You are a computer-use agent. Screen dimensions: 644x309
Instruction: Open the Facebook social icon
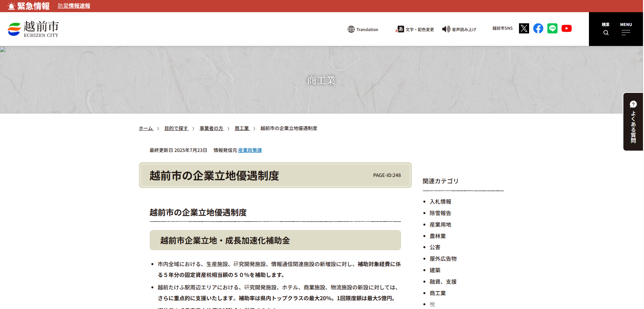[x=538, y=28]
